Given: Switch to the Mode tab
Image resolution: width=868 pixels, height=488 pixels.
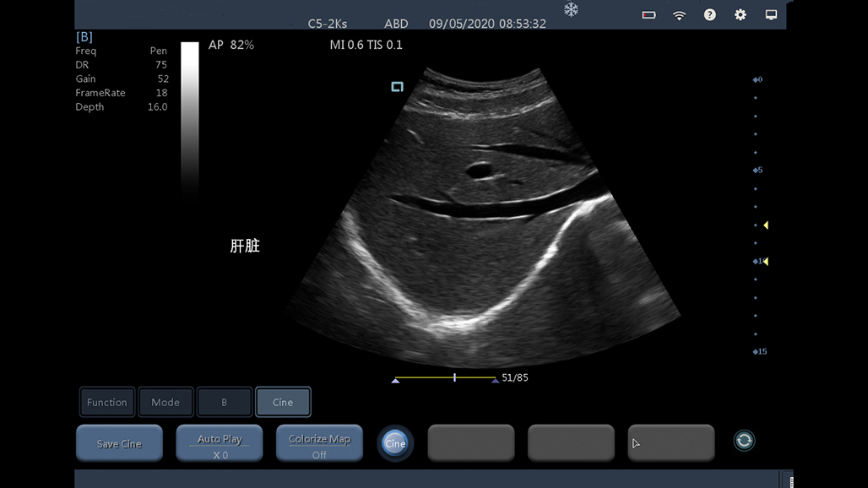Looking at the screenshot, I should coord(165,402).
